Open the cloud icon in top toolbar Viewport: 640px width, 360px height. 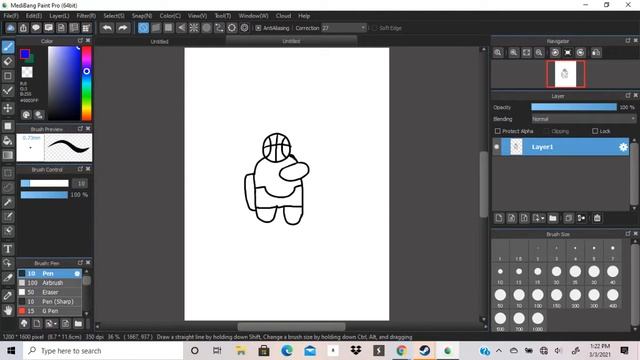pos(11,28)
